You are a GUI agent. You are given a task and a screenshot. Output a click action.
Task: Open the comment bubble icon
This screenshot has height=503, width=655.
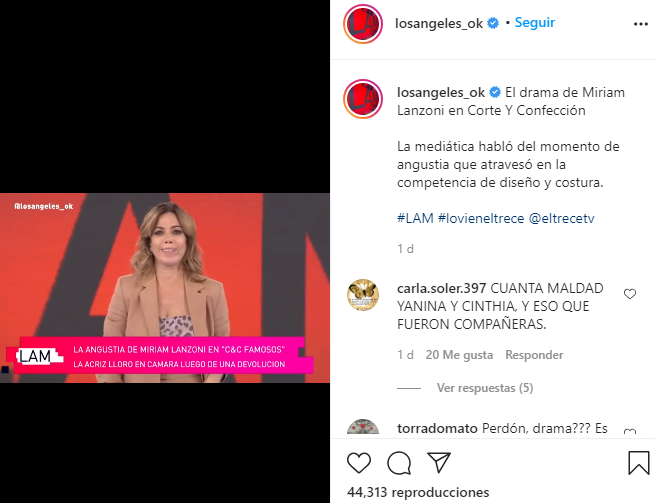(399, 463)
